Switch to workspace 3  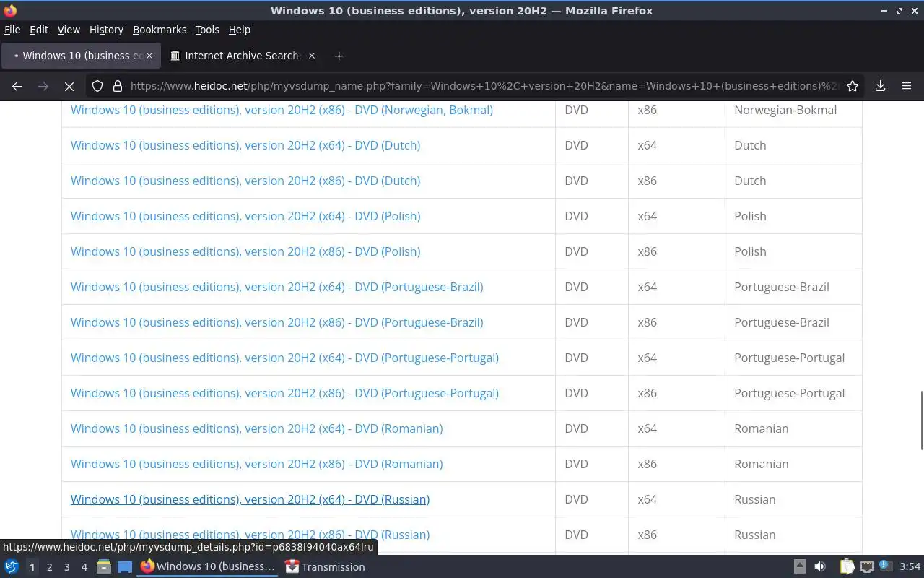(66, 567)
